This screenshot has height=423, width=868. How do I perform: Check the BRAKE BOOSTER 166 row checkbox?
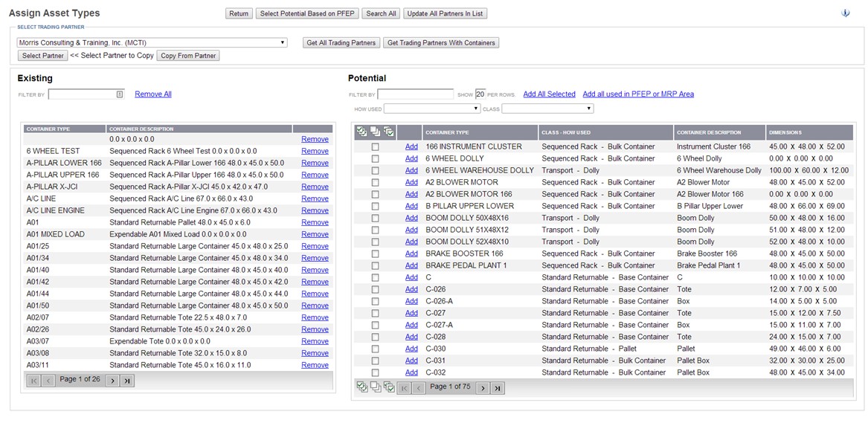tap(376, 254)
